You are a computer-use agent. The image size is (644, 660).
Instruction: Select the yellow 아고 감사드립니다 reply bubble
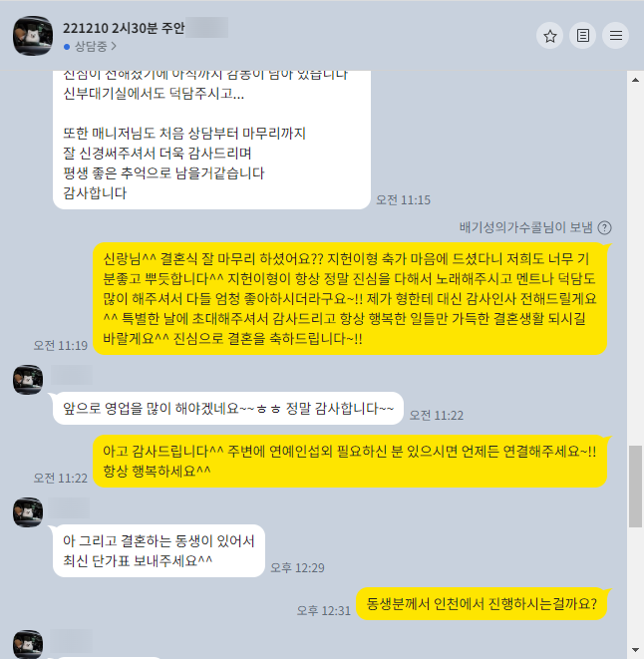click(x=350, y=462)
